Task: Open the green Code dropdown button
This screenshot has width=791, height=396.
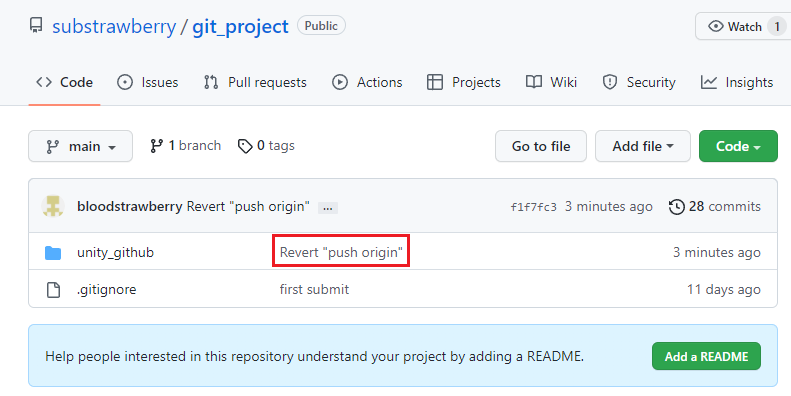Action: pyautogui.click(x=738, y=146)
